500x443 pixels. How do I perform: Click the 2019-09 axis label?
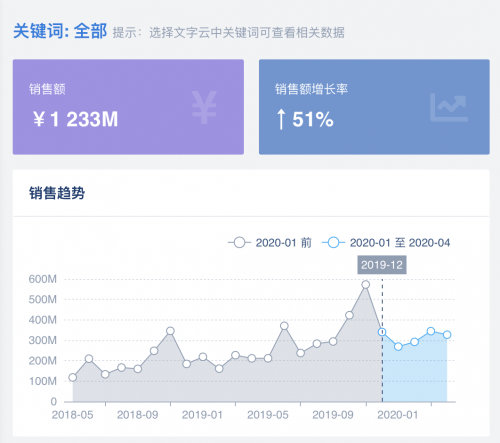(x=333, y=415)
